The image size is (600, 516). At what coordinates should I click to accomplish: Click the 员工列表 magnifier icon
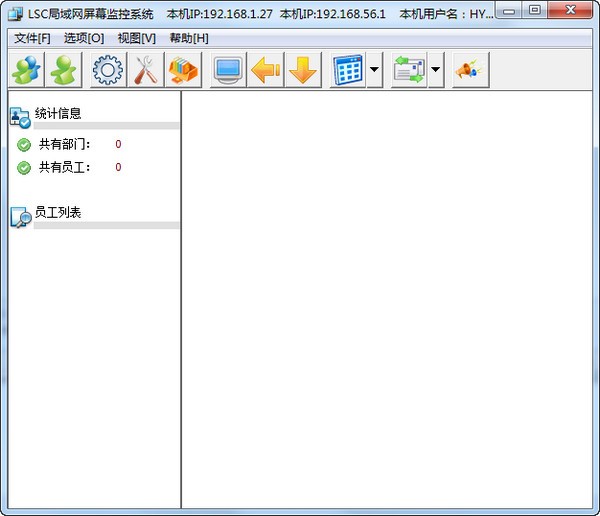pyautogui.click(x=21, y=217)
